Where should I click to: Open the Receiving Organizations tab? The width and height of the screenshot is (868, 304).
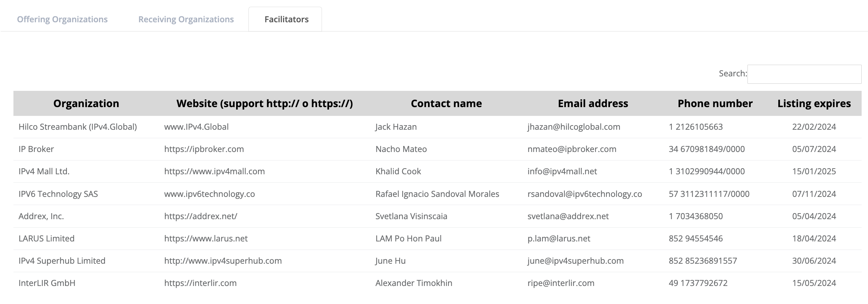click(186, 19)
